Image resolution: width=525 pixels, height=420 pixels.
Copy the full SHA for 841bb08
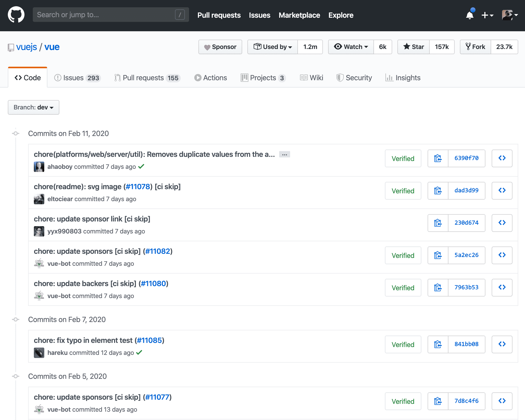(438, 344)
